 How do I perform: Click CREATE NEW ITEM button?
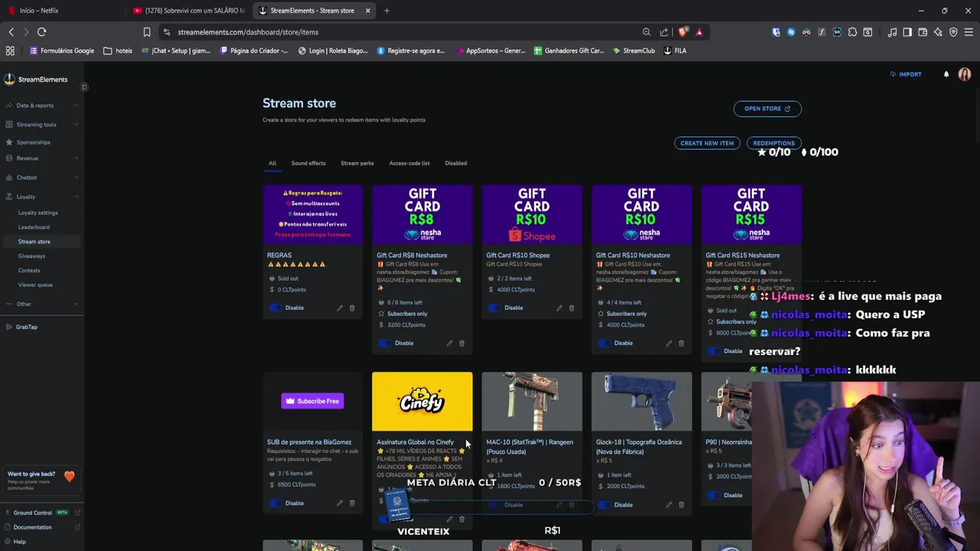[707, 143]
